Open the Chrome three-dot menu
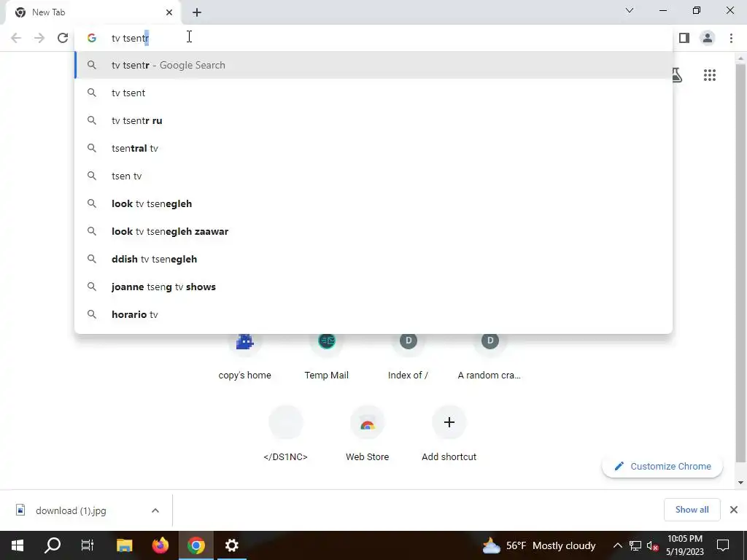Screen dimensions: 747x560 pos(731,38)
